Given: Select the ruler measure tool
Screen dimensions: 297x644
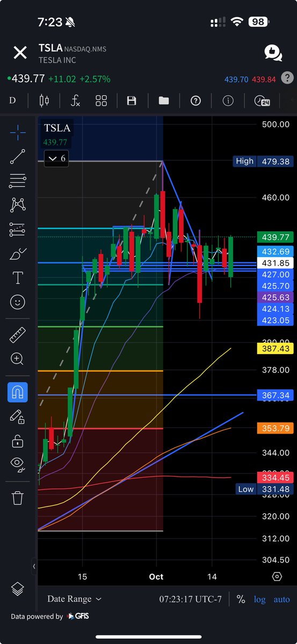Looking at the screenshot, I should point(18,335).
